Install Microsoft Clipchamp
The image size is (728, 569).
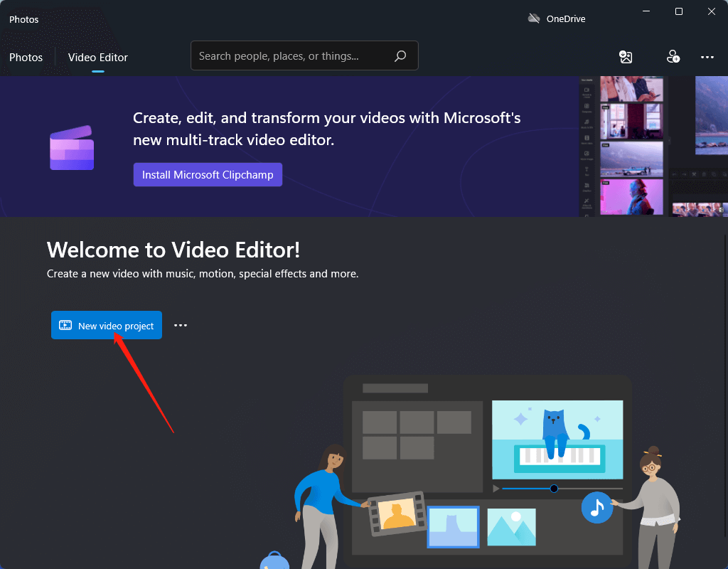tap(208, 175)
